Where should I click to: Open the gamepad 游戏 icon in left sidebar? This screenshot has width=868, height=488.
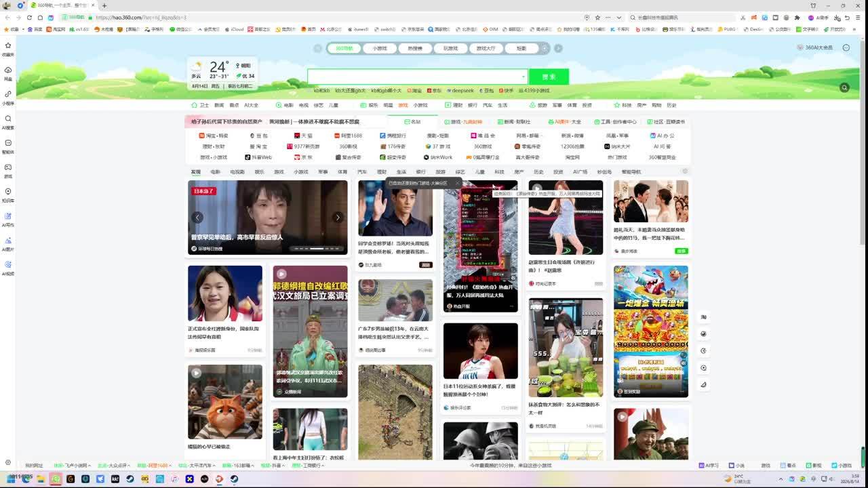click(x=8, y=167)
